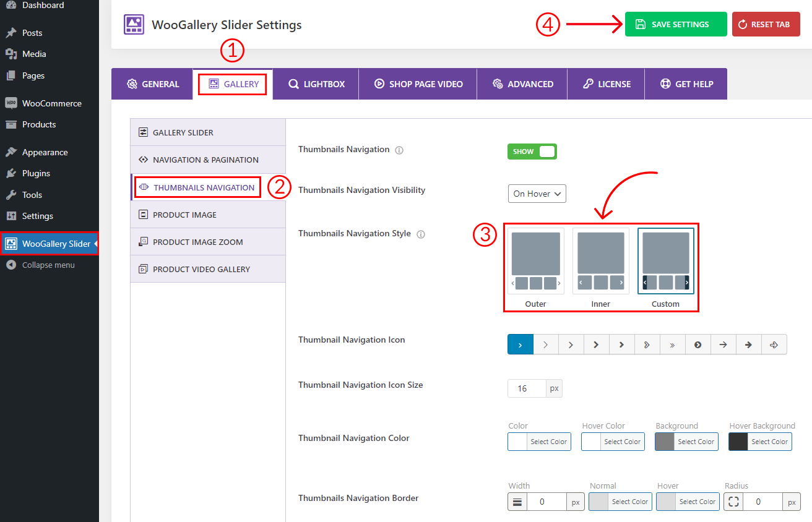
Task: Choose the long arrow thumbnail navigation icon
Action: pyautogui.click(x=723, y=344)
